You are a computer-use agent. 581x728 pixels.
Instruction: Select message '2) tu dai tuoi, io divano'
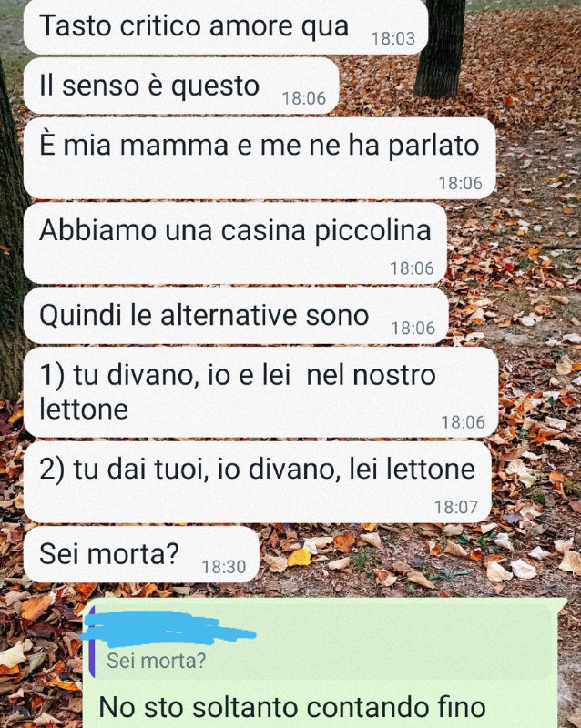(257, 482)
